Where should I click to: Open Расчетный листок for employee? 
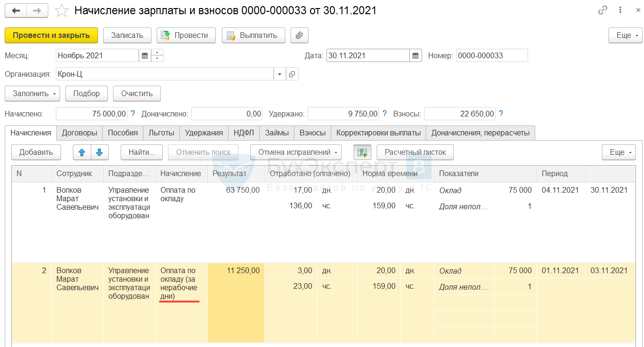pyautogui.click(x=415, y=152)
